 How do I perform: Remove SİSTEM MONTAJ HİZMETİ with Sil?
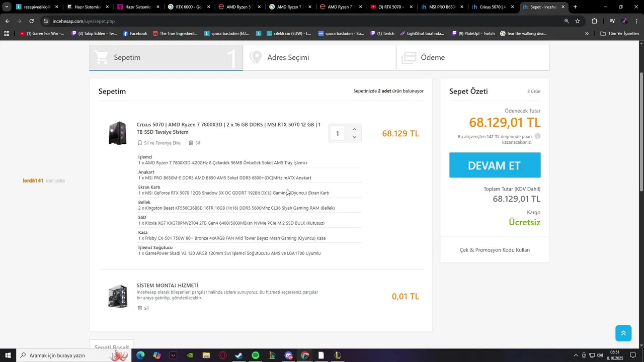coord(143,308)
